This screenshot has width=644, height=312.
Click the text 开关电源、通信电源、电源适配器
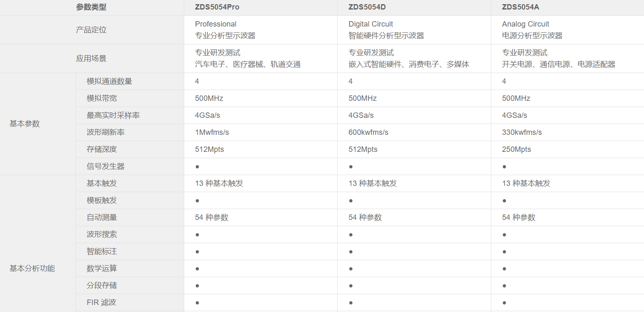click(559, 64)
